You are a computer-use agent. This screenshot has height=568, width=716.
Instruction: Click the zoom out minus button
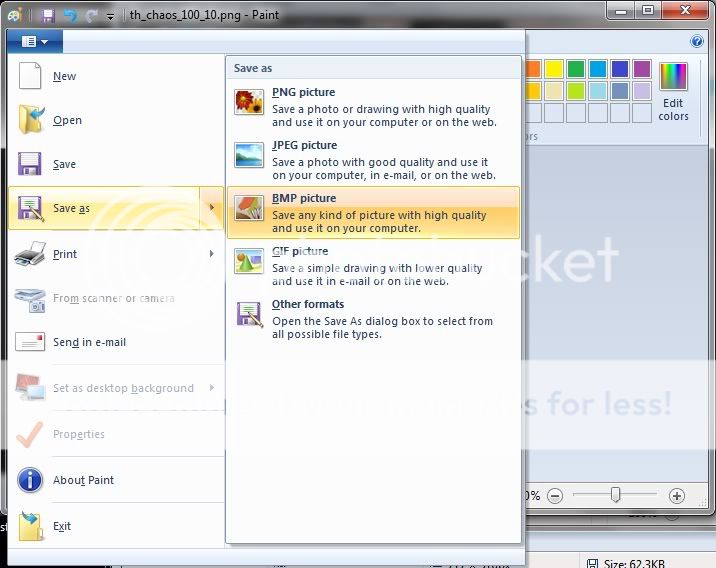[555, 495]
